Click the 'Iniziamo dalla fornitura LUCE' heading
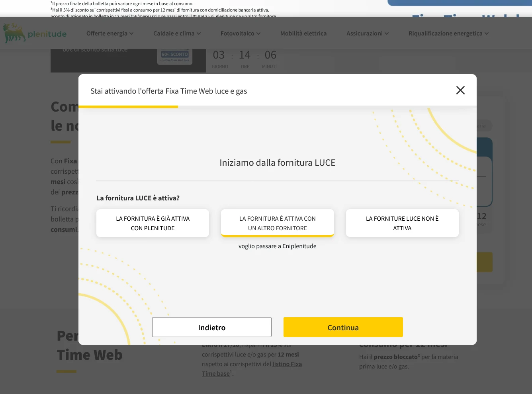Image resolution: width=532 pixels, height=394 pixels. point(278,163)
